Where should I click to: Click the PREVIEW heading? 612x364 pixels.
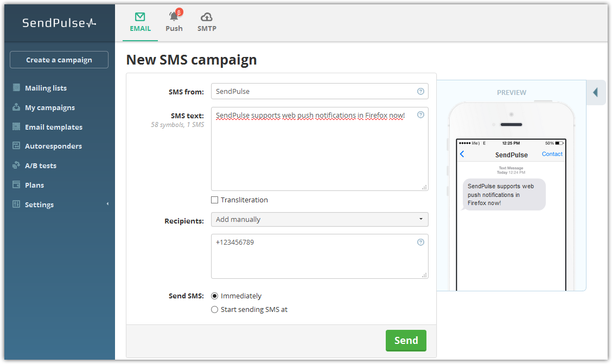511,93
